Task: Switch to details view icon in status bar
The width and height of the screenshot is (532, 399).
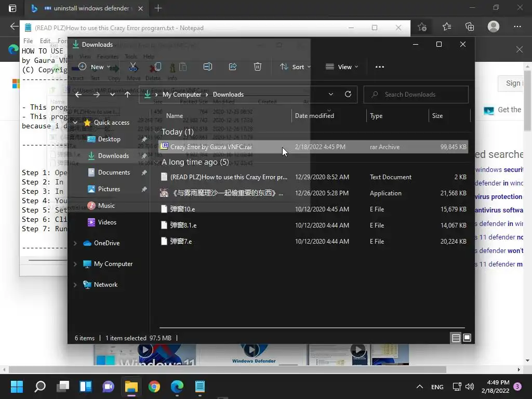Action: (x=456, y=338)
